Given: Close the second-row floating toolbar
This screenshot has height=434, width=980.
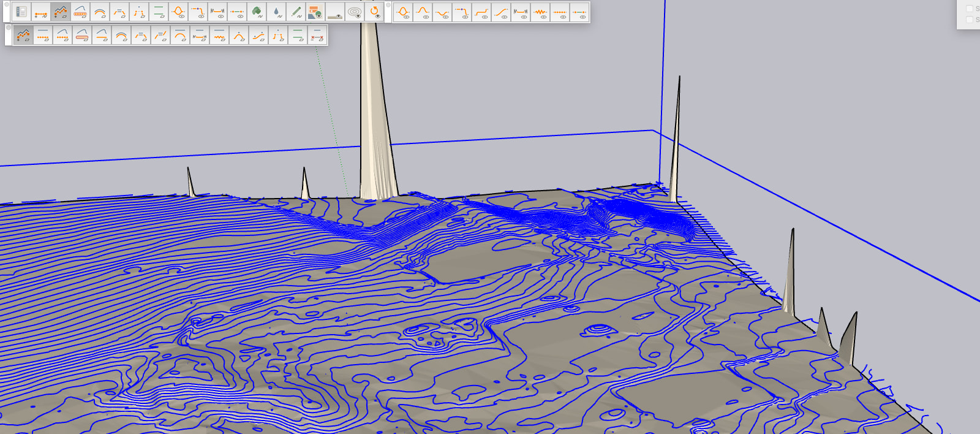Looking at the screenshot, I should pos(8,28).
